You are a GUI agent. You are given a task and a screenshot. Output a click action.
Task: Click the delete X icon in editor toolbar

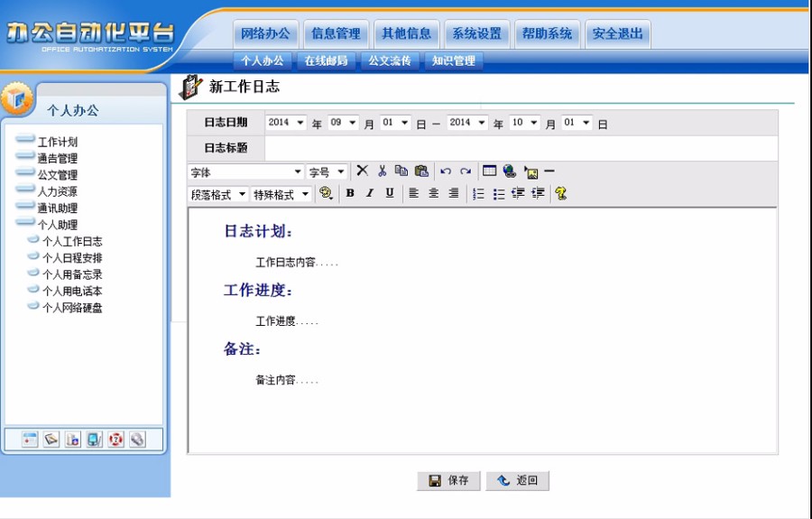pos(363,171)
